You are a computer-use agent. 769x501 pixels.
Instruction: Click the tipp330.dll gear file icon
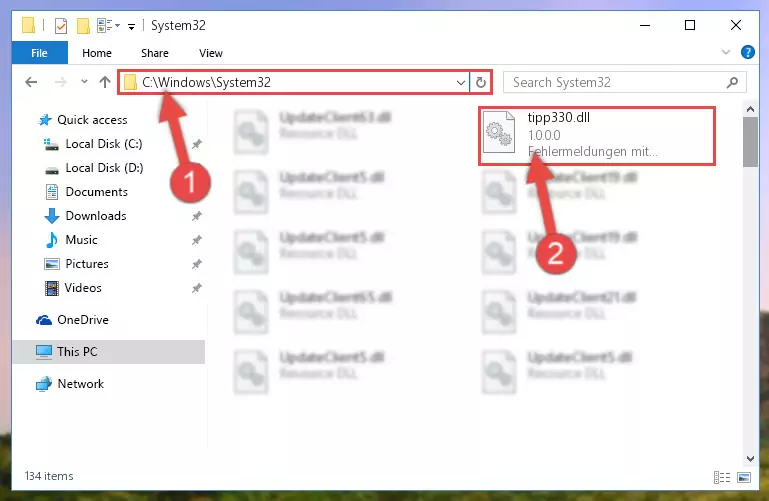click(x=499, y=132)
